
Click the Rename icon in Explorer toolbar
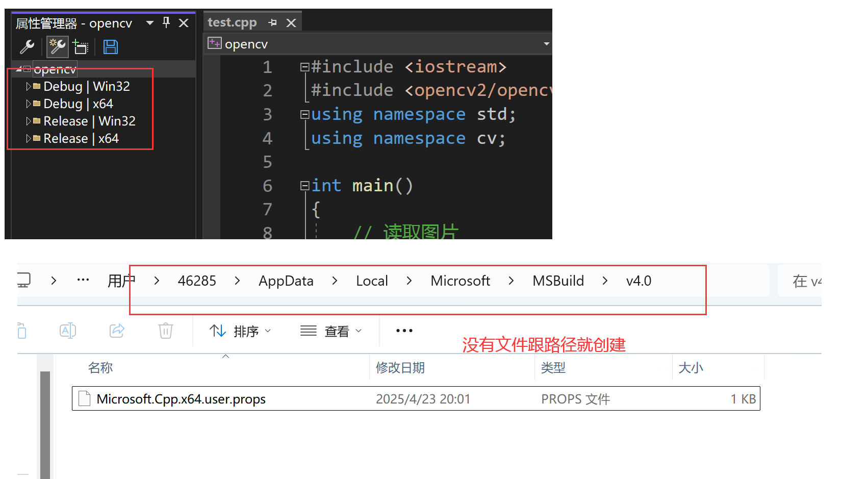pos(68,331)
